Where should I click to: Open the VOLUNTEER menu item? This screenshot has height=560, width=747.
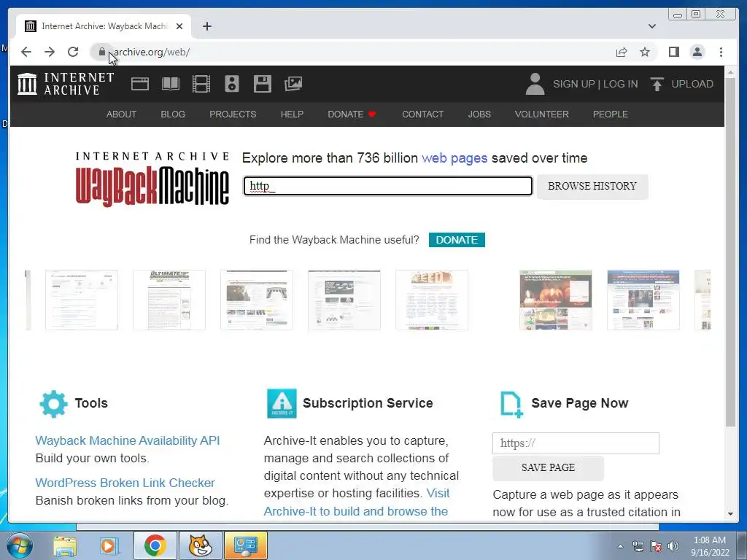[542, 114]
